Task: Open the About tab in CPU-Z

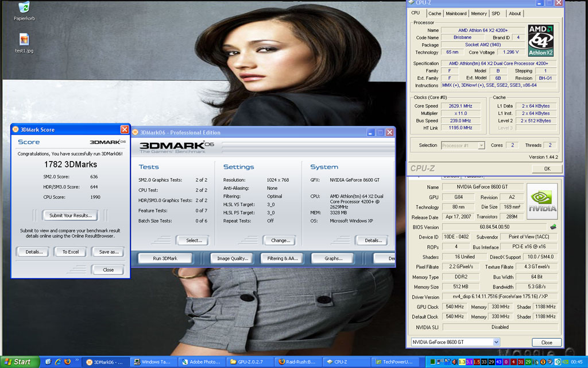Action: (x=514, y=14)
